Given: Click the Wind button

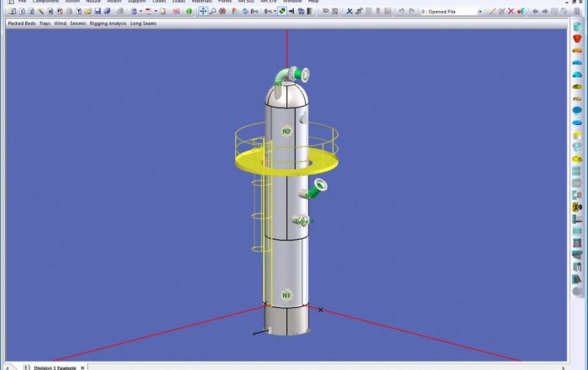Looking at the screenshot, I should click(60, 23).
